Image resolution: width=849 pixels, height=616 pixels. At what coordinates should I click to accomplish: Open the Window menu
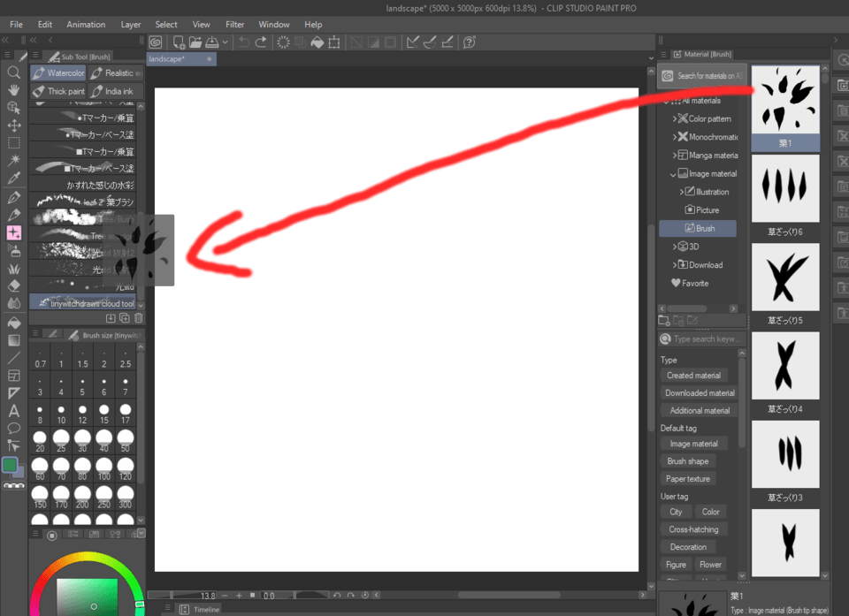click(x=274, y=25)
